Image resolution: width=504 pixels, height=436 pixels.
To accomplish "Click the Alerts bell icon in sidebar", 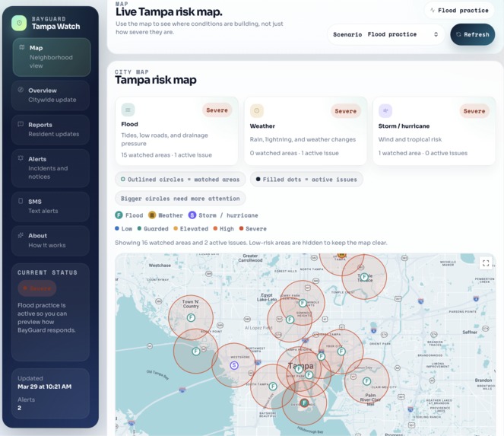I will coord(21,158).
